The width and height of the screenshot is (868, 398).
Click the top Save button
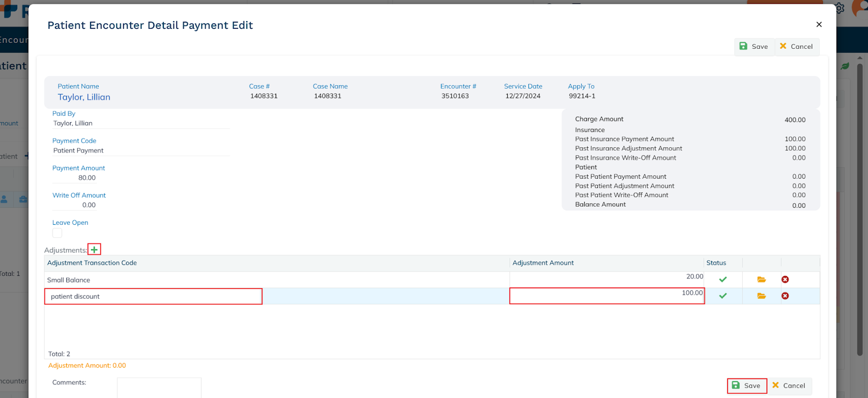tap(754, 47)
